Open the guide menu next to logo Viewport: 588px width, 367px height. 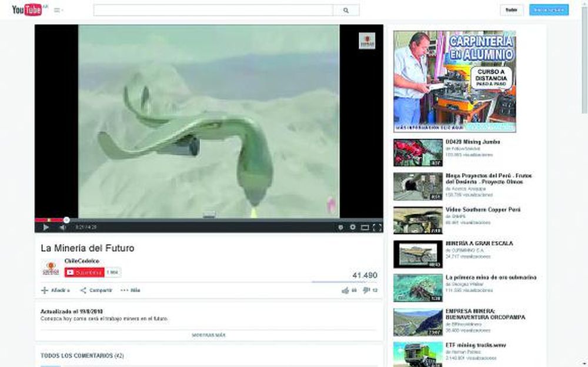pos(58,10)
